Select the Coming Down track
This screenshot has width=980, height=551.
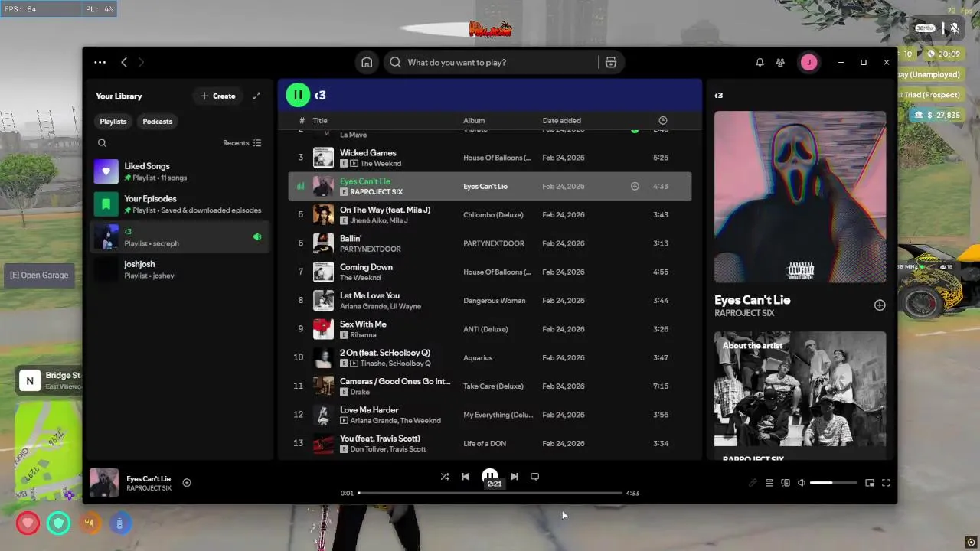pyautogui.click(x=490, y=272)
